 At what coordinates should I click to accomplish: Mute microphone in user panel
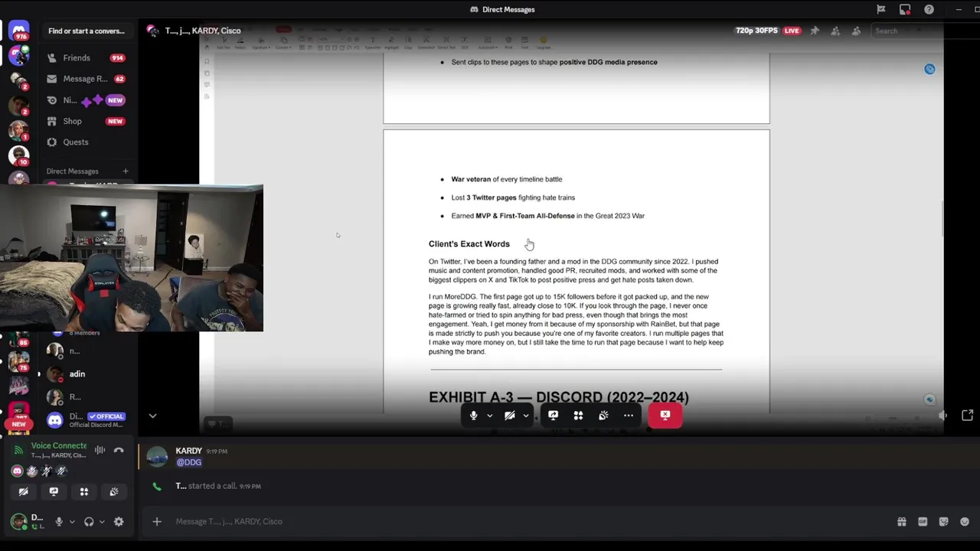pyautogui.click(x=59, y=522)
